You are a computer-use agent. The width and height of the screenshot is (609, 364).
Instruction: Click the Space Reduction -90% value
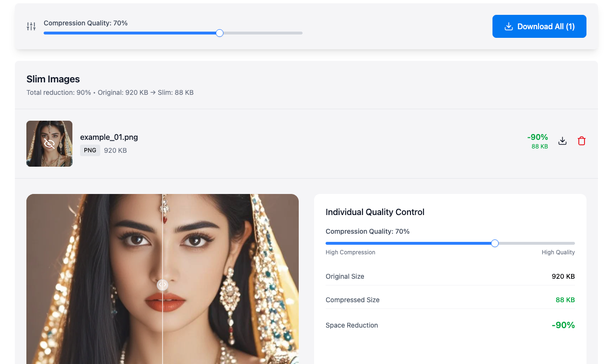(563, 325)
